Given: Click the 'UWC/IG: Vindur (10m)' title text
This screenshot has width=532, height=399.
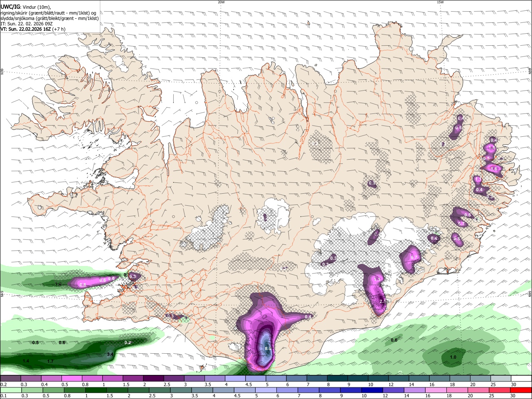Looking at the screenshot, I should pos(25,7).
